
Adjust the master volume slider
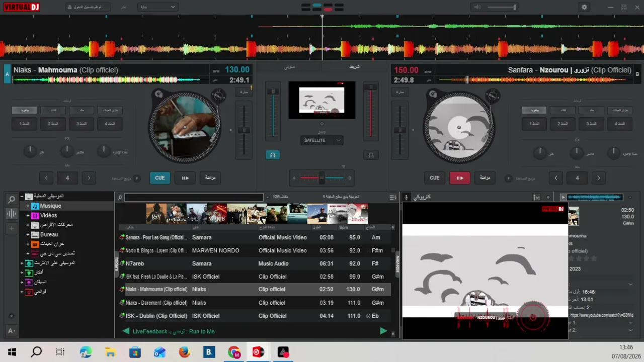click(501, 7)
